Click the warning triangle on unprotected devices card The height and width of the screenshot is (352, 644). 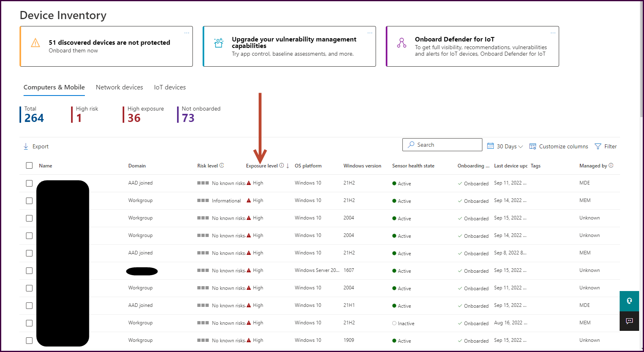36,43
